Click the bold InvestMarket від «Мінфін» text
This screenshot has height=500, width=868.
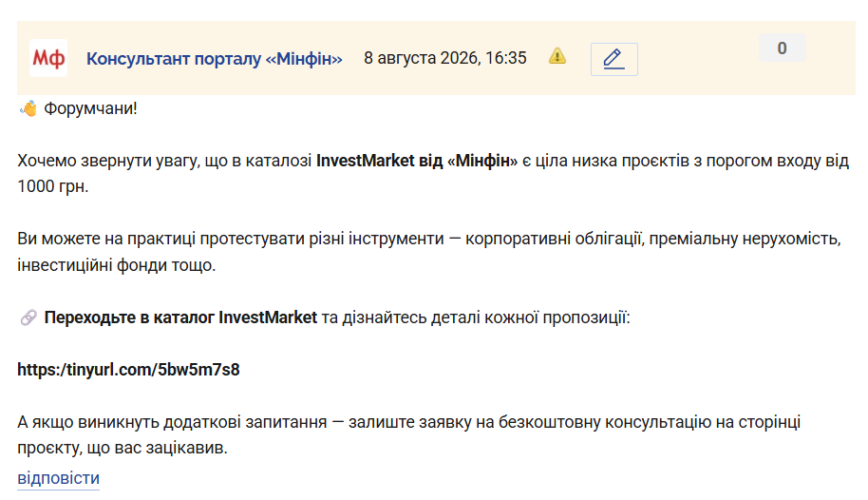[417, 161]
